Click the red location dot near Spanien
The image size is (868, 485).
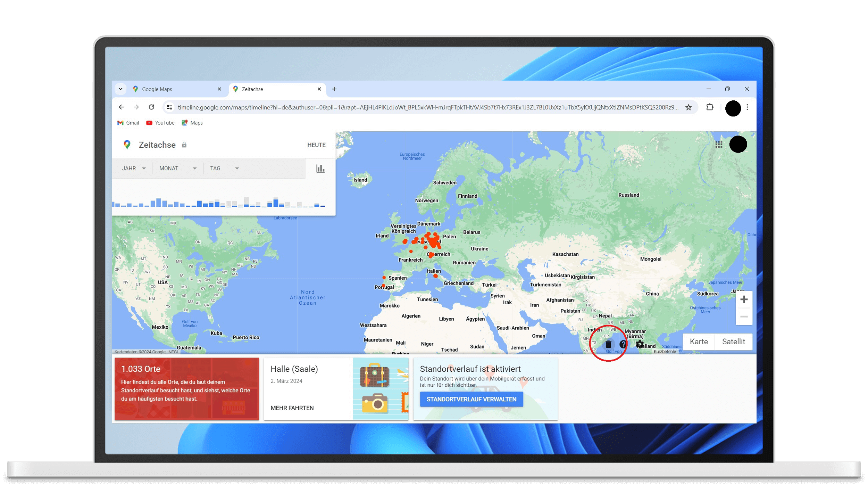pyautogui.click(x=384, y=278)
